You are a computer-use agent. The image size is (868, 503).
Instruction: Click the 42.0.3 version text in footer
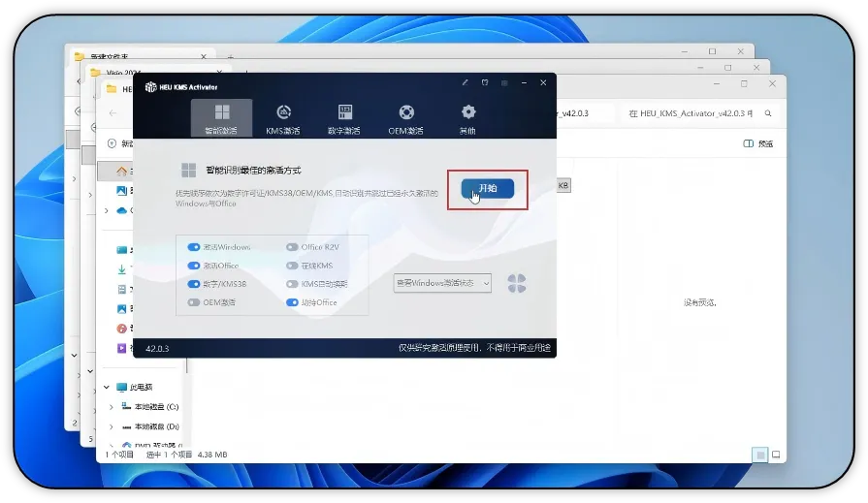click(157, 349)
